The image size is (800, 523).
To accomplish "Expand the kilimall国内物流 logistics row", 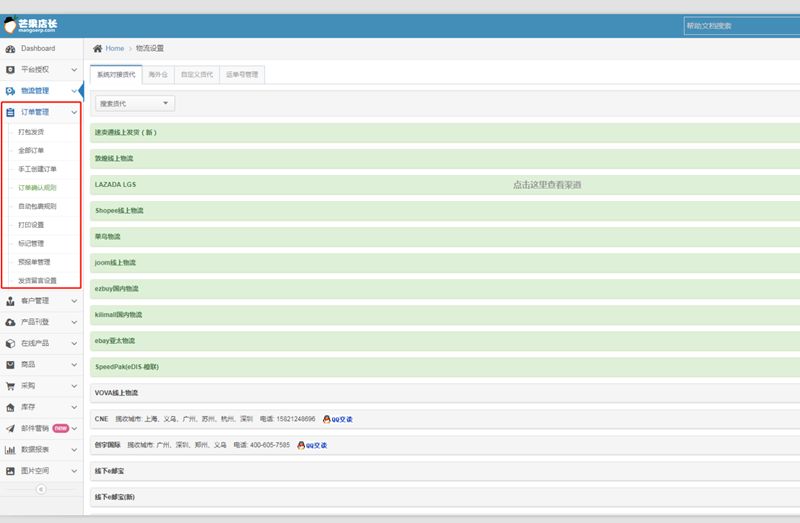I will pyautogui.click(x=445, y=315).
